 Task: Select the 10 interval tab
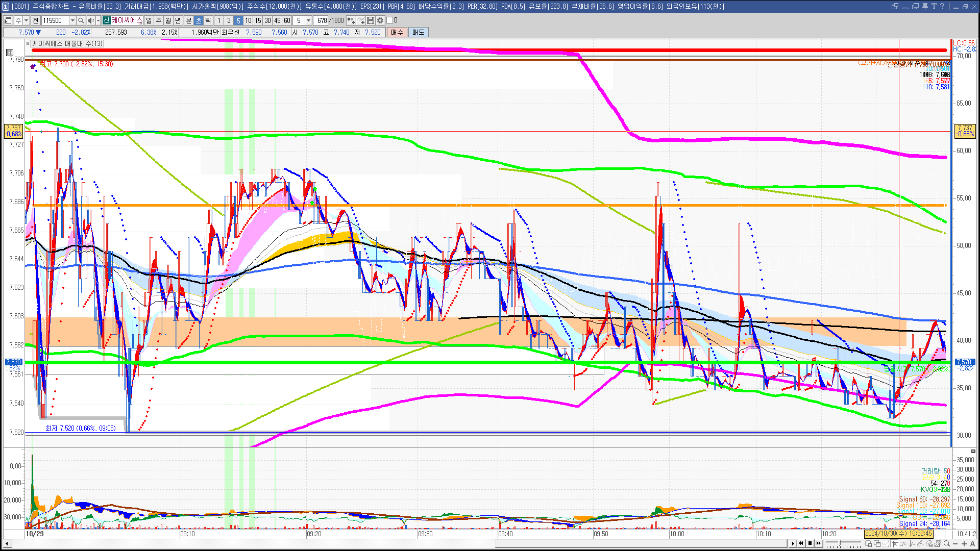[x=248, y=20]
